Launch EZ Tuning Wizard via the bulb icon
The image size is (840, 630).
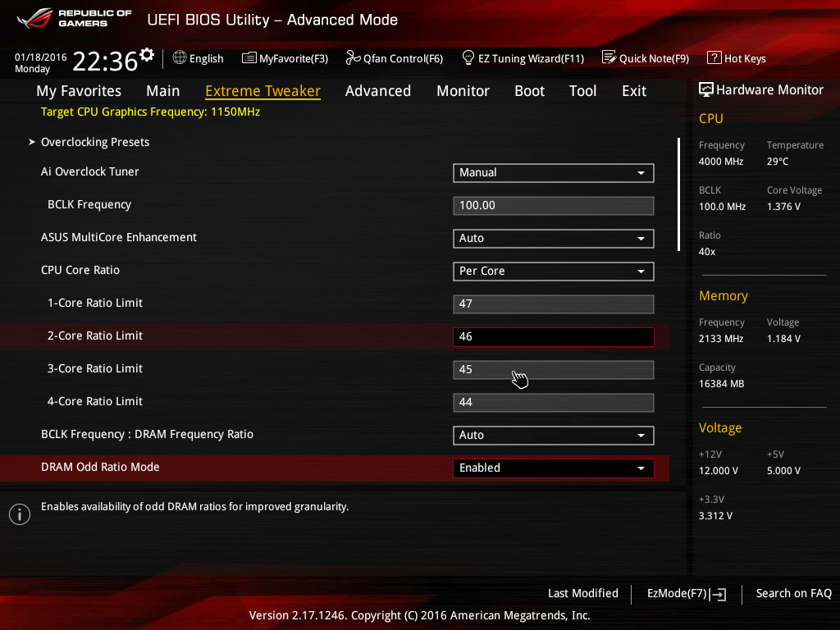click(x=468, y=58)
